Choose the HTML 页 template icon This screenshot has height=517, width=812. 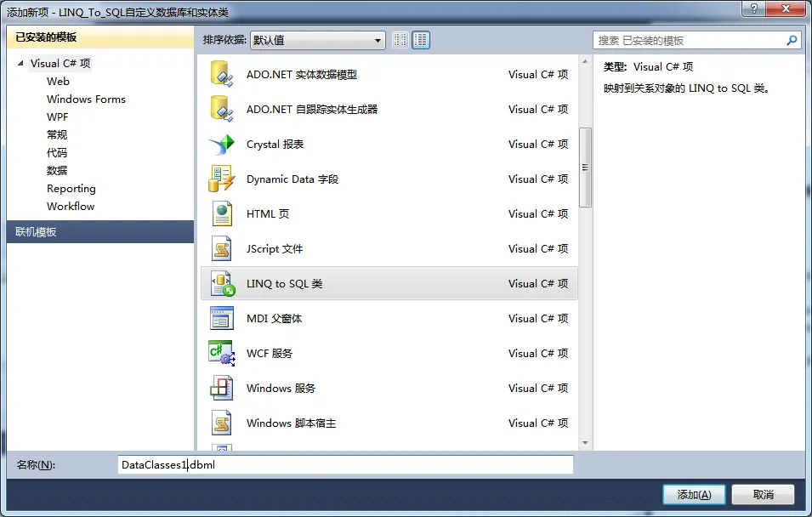pyautogui.click(x=222, y=213)
